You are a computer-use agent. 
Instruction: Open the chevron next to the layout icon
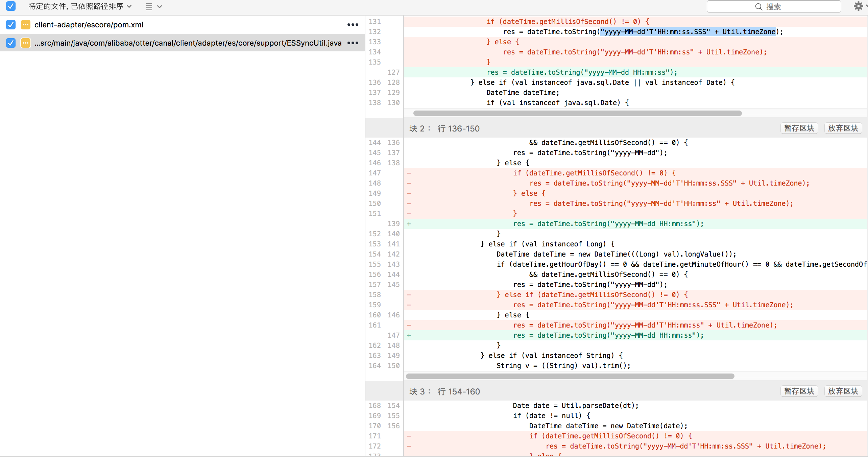tap(159, 6)
